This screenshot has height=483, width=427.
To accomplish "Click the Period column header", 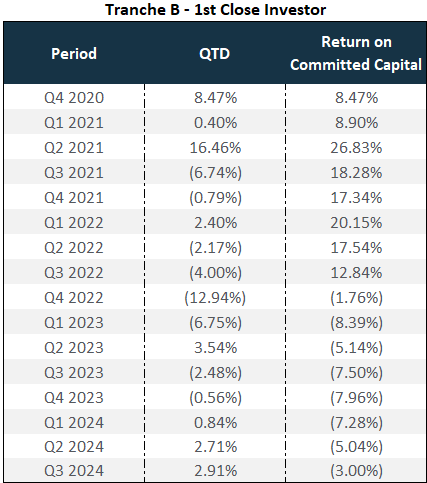I will click(x=74, y=53).
